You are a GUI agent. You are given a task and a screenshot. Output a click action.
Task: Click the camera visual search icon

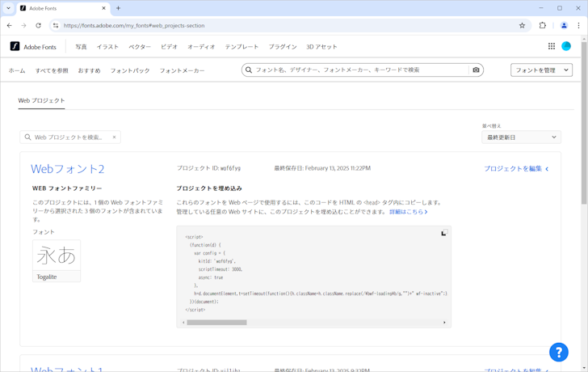pyautogui.click(x=476, y=70)
